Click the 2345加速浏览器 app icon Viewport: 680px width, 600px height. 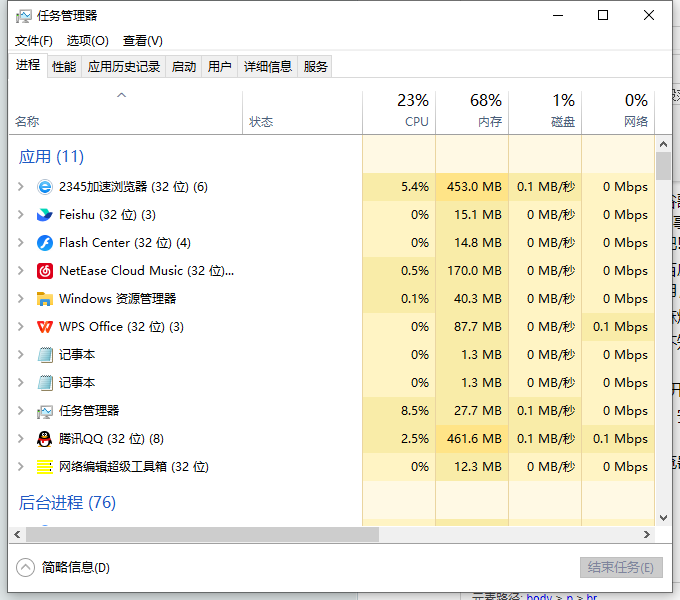click(45, 187)
